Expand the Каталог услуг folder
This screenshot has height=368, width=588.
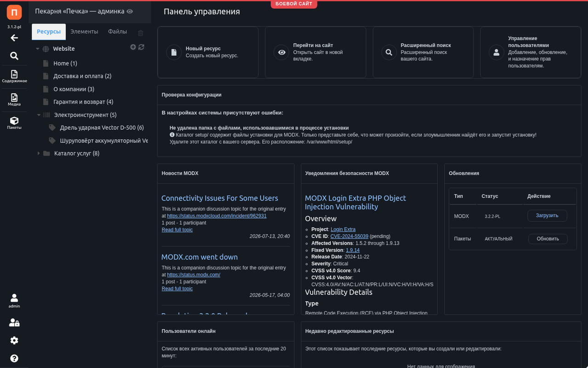pyautogui.click(x=39, y=153)
